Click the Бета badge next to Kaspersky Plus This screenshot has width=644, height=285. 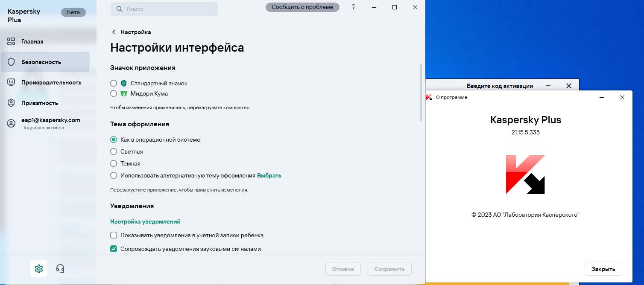[73, 12]
